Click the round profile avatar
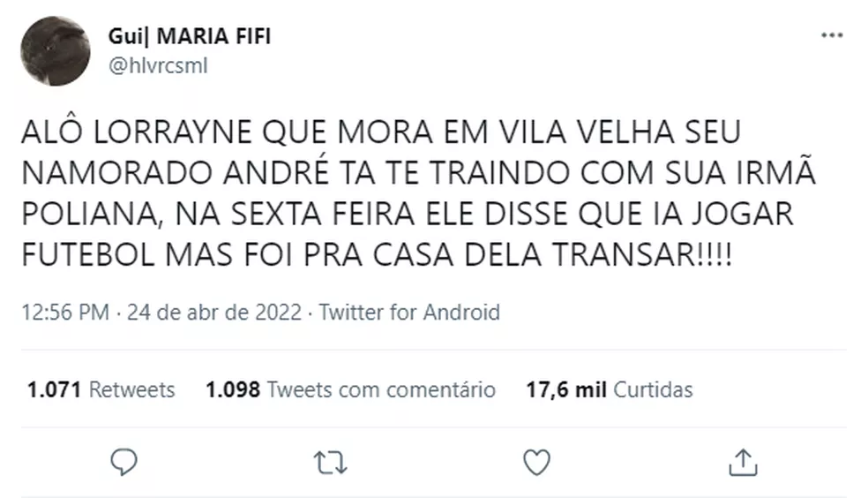The width and height of the screenshot is (868, 498). point(55,50)
